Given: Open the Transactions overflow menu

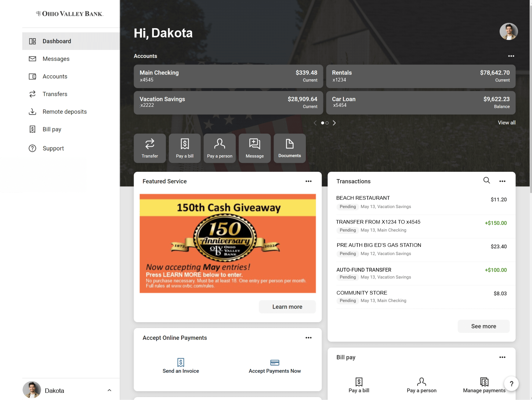Looking at the screenshot, I should 502,181.
